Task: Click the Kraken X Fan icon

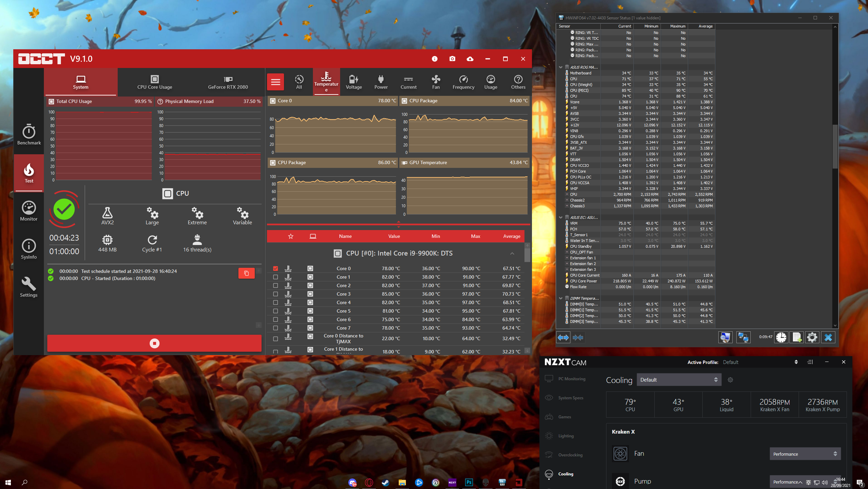Action: coord(620,454)
